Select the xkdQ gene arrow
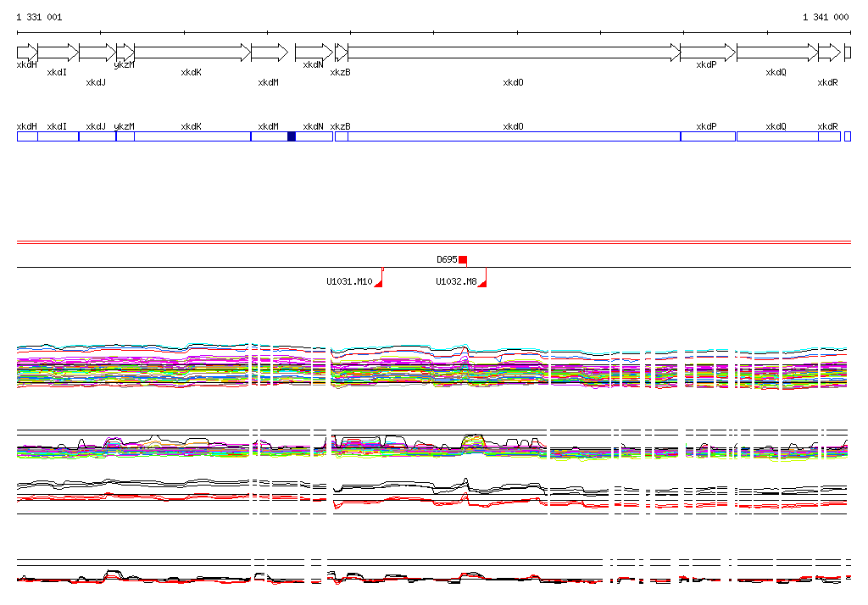This screenshot has width=868, height=605. tap(778, 53)
